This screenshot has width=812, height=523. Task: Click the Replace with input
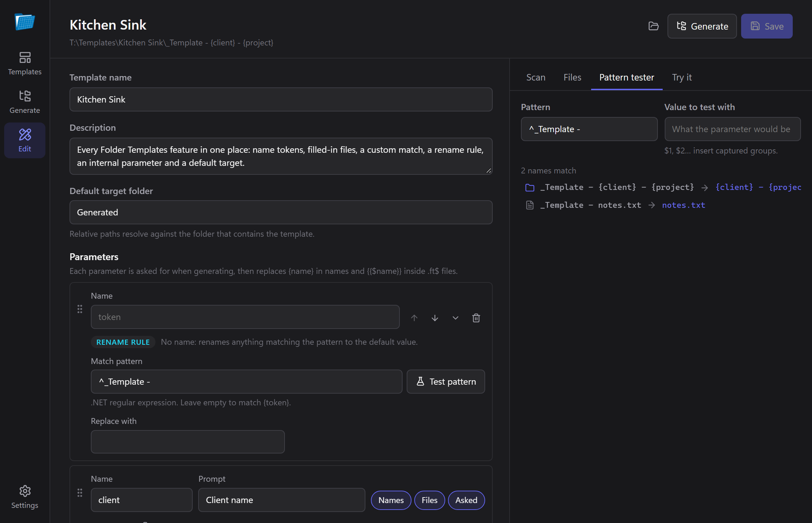click(x=188, y=442)
